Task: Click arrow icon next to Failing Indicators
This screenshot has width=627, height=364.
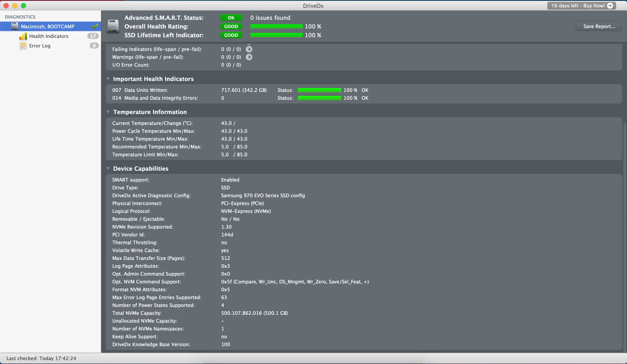Action: 249,49
